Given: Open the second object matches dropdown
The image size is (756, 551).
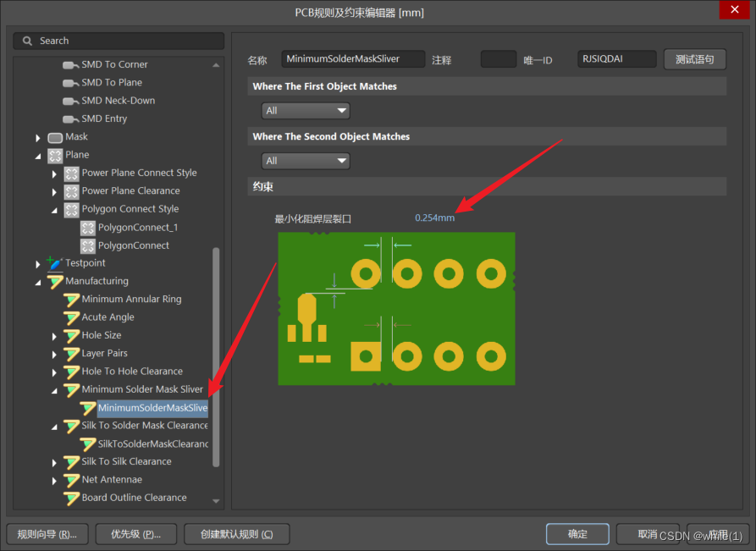Looking at the screenshot, I should pyautogui.click(x=306, y=161).
